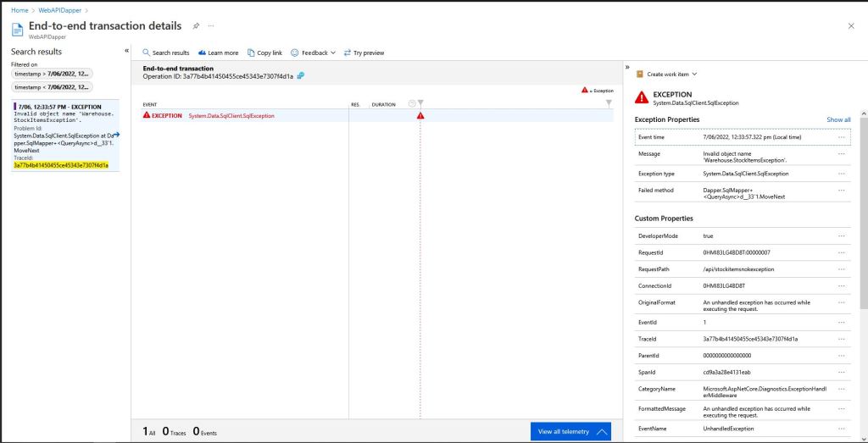
Task: Open ellipsis menu for RequestPath row
Action: tap(841, 269)
